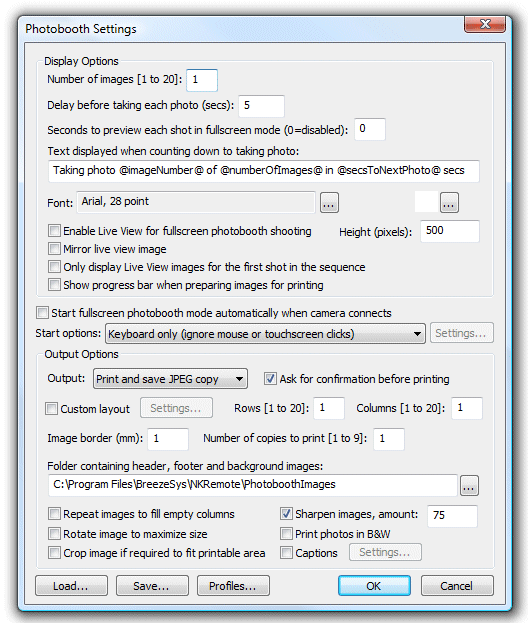Click the Profiles... button
This screenshot has height=623, width=528.
[233, 586]
